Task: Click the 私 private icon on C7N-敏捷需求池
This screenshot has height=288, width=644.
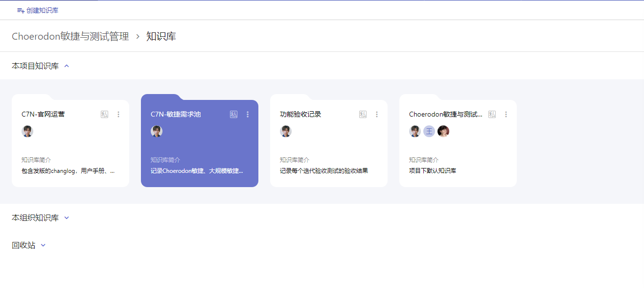Action: pyautogui.click(x=233, y=115)
